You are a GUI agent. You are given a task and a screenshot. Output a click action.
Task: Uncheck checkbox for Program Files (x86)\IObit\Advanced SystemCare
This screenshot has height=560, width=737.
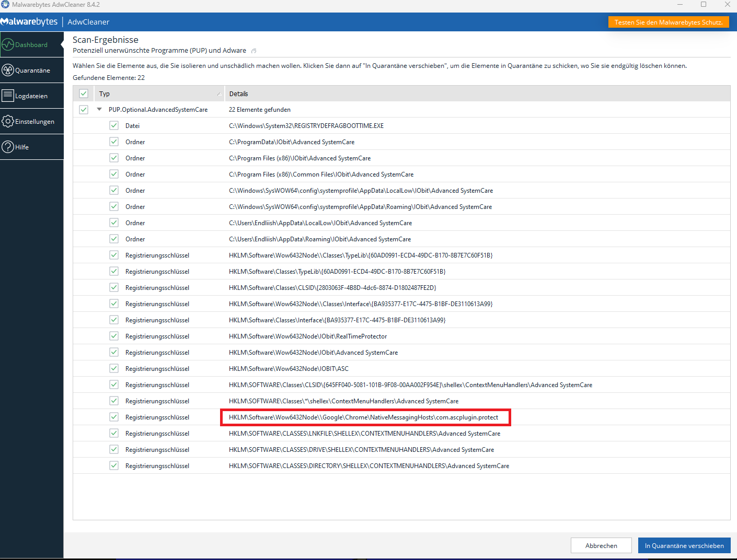pyautogui.click(x=114, y=158)
